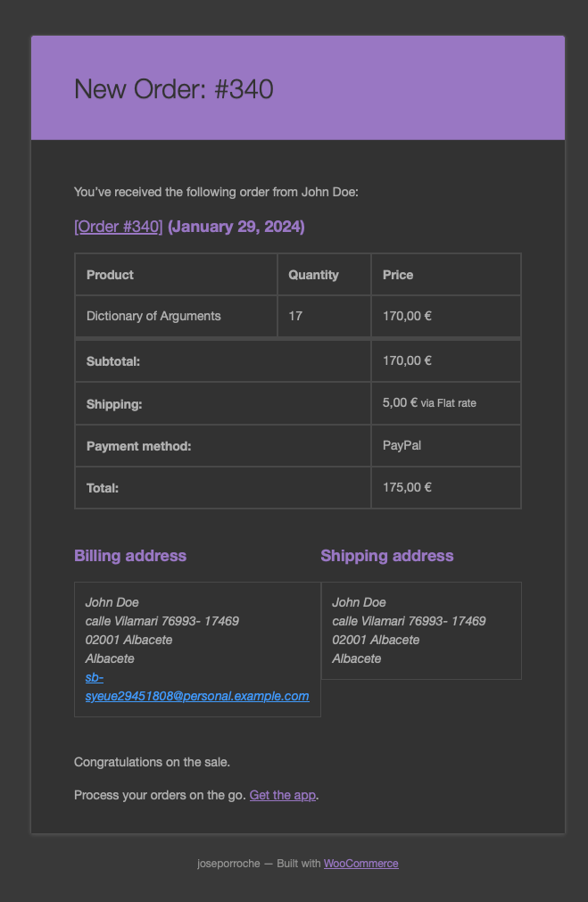Follow the "Get the app" link
This screenshot has height=902, width=588.
click(282, 795)
